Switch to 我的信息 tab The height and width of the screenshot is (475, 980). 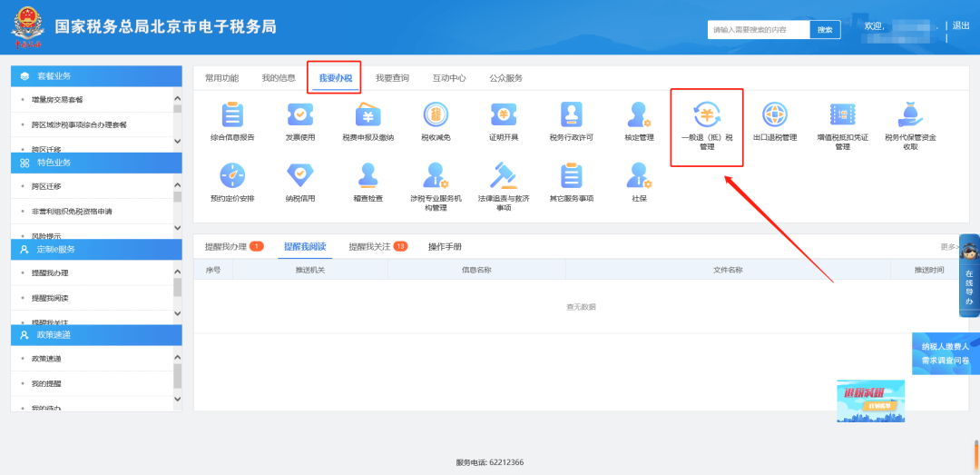point(279,78)
